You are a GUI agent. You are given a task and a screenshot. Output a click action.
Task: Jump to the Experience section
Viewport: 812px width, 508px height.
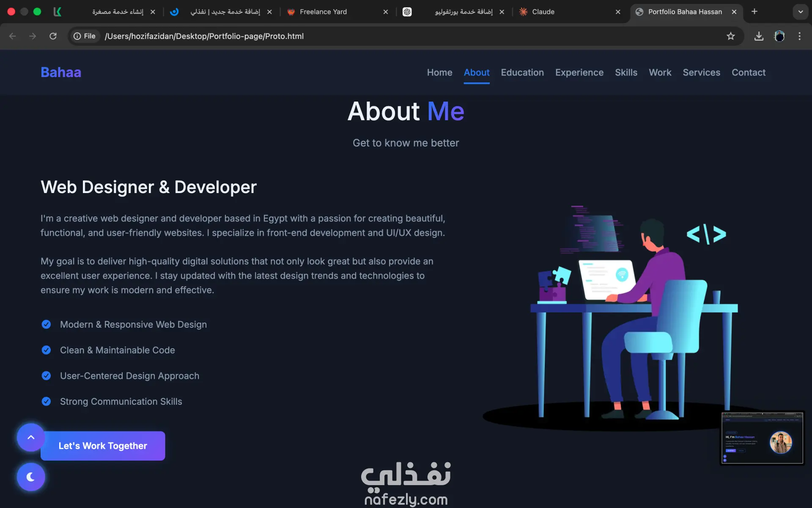(579, 72)
